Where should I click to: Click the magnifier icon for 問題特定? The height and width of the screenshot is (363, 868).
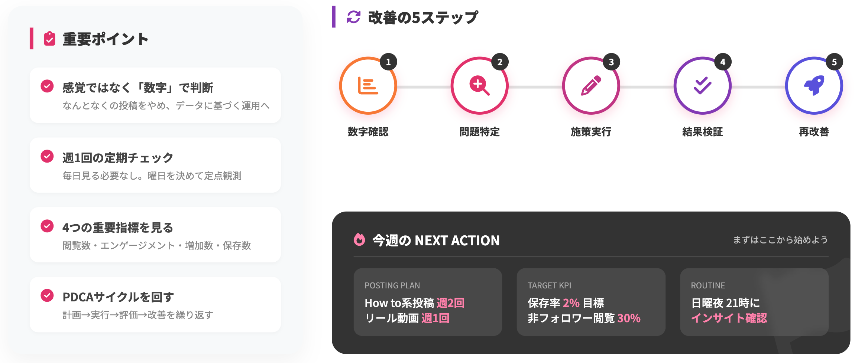click(479, 86)
